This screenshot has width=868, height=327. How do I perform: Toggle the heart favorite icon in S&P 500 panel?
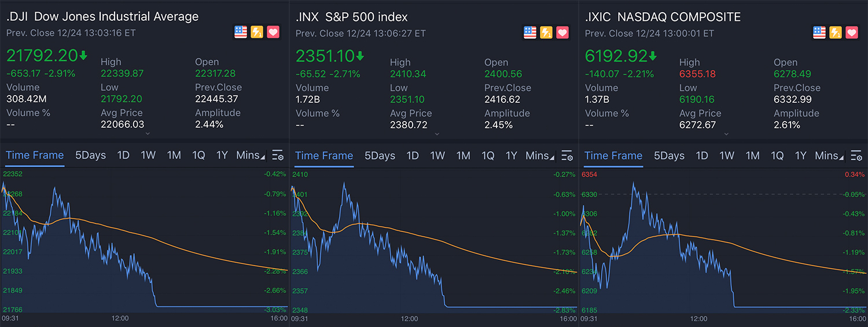[x=562, y=32]
